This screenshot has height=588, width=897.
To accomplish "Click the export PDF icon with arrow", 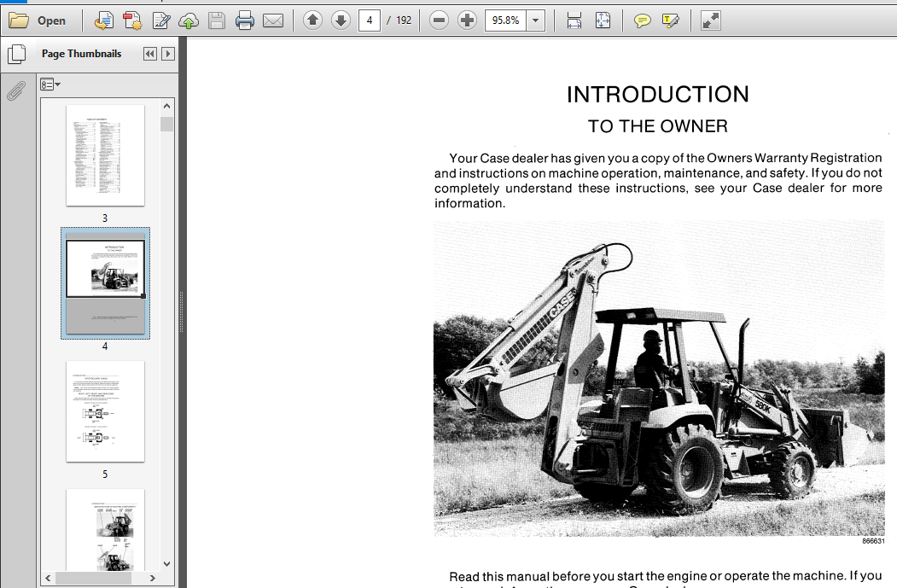I will click(103, 21).
